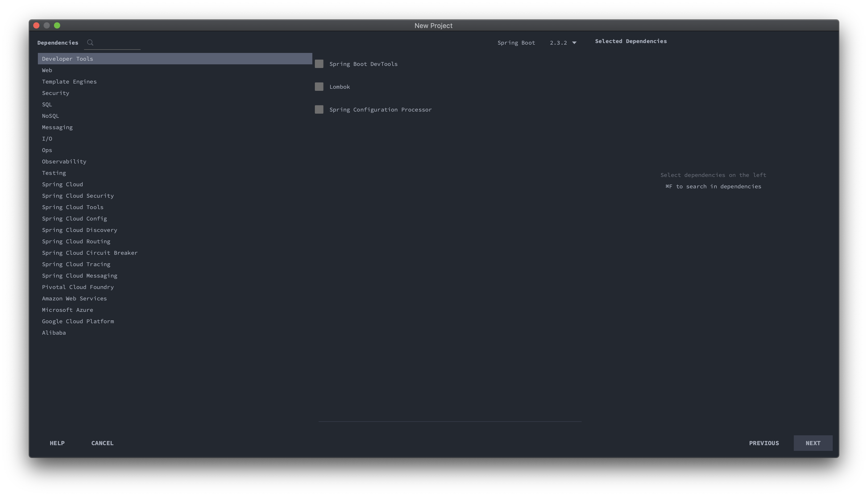The height and width of the screenshot is (496, 868).
Task: Choose Spring Cloud Config category
Action: (175, 219)
